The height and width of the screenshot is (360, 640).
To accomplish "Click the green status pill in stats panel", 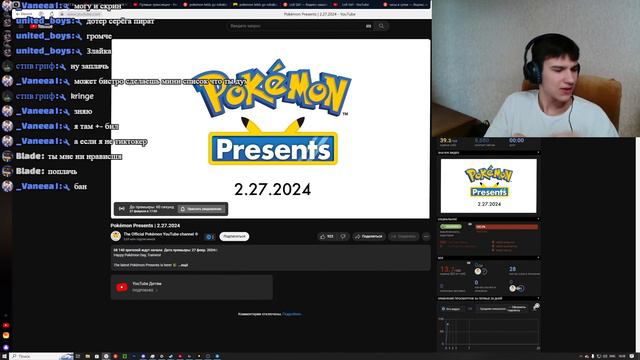I will point(451,227).
